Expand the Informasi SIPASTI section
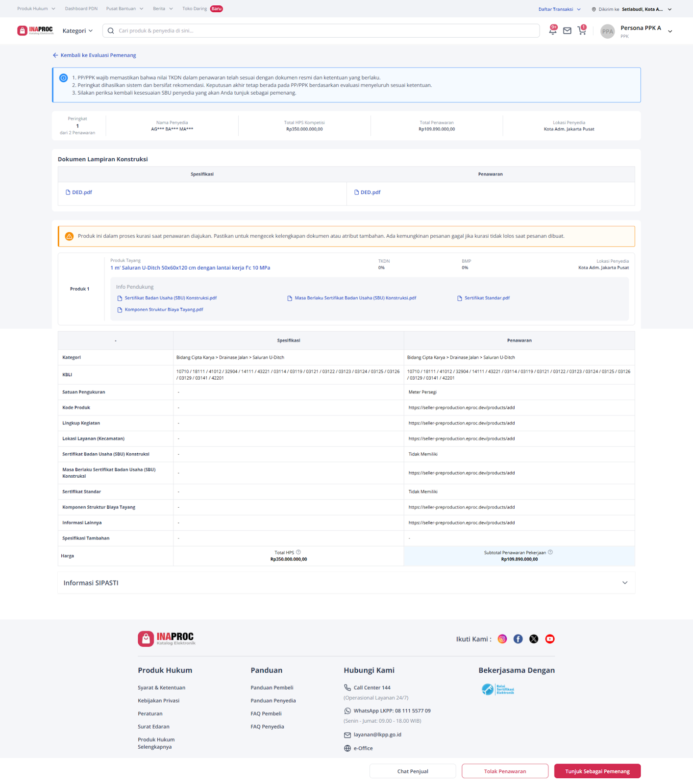Viewport: 693px width, 784px height. click(346, 583)
